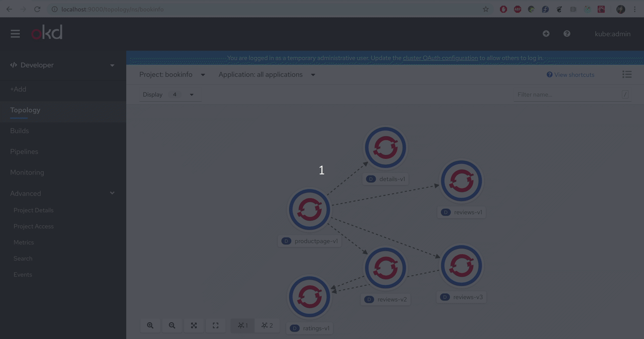This screenshot has width=644, height=339.
Task: Click the zoom in button
Action: point(150,325)
